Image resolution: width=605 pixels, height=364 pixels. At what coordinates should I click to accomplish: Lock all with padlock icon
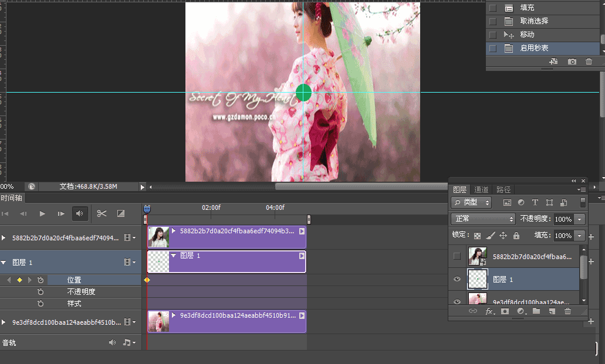pyautogui.click(x=516, y=236)
